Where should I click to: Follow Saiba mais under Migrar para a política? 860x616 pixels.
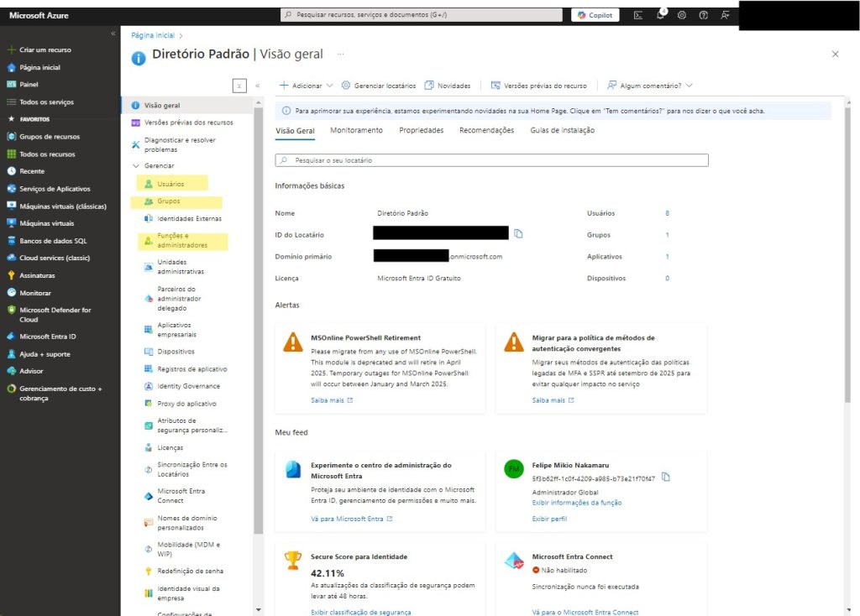[553, 400]
